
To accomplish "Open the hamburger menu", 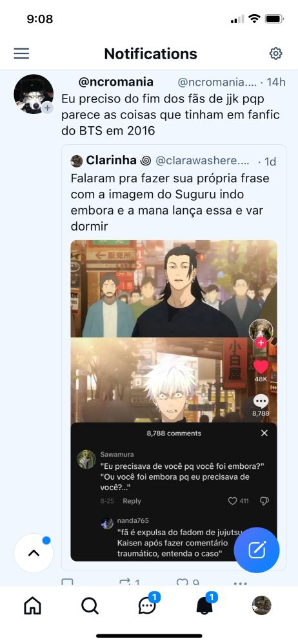I will click(x=21, y=53).
